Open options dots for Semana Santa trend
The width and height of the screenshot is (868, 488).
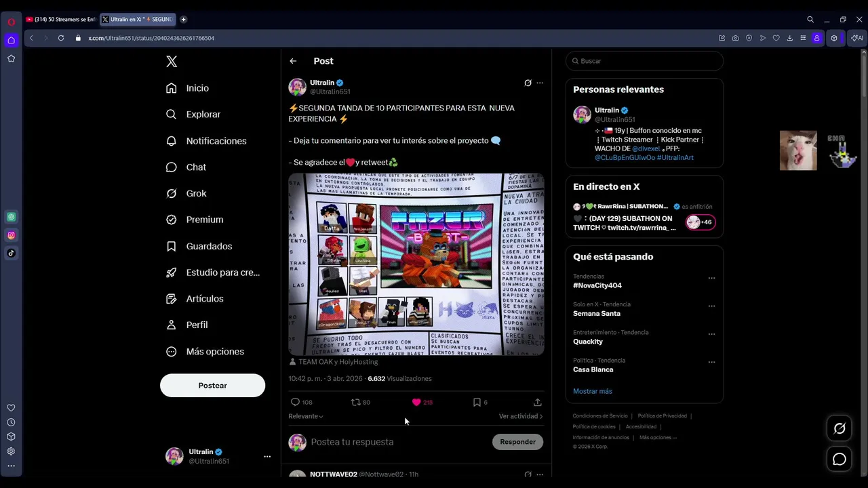point(711,306)
